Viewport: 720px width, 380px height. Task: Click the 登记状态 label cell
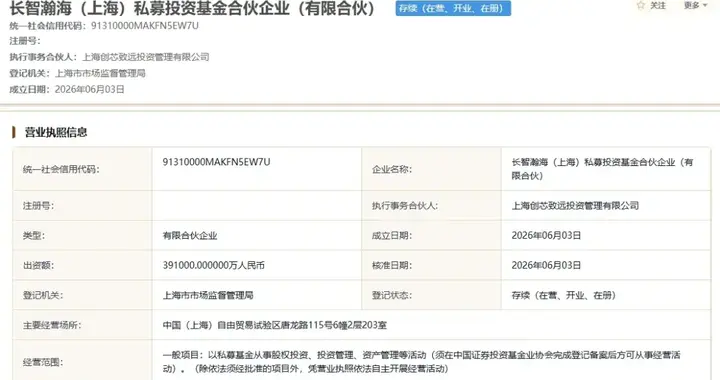[432, 295]
